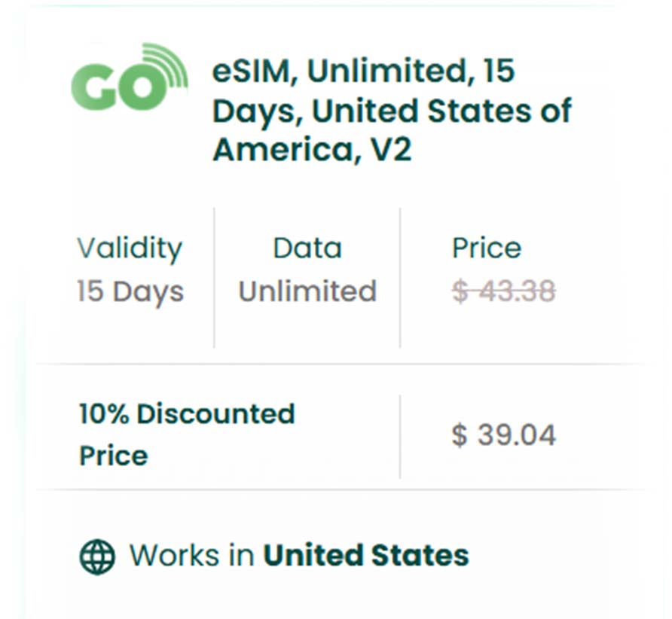
Task: Click the $ 39.04 discounted price
Action: point(503,435)
